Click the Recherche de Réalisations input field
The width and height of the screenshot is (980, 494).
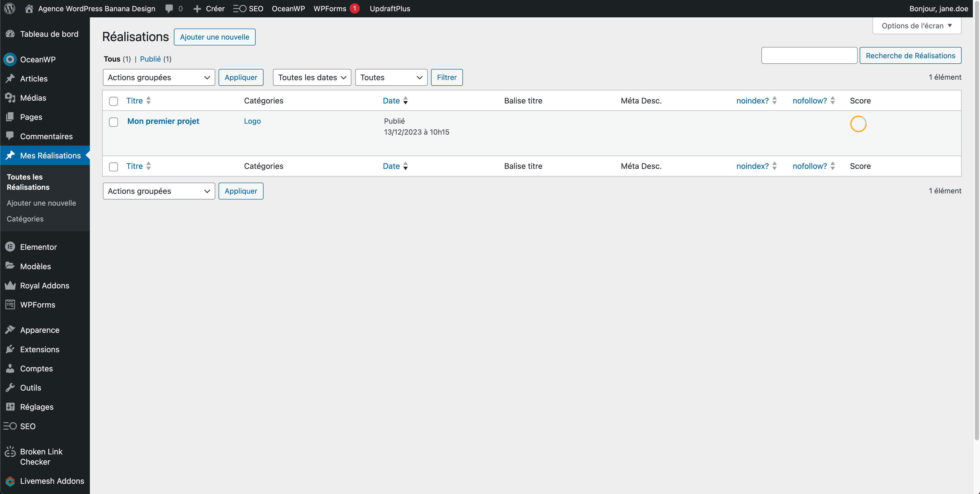coord(810,55)
